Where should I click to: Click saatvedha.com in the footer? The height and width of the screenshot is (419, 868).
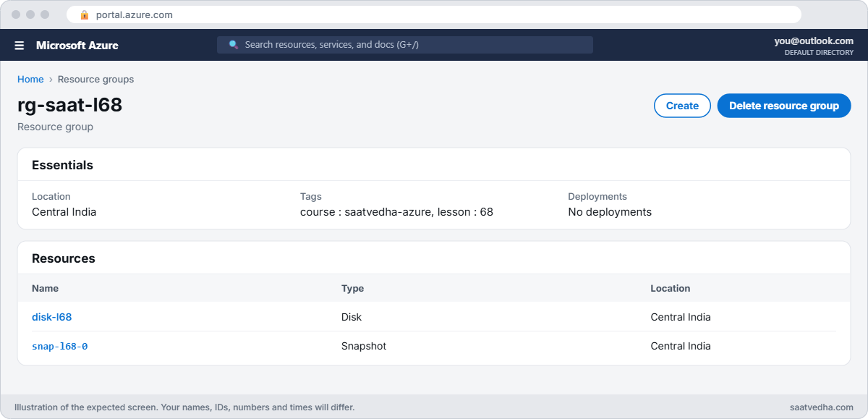[x=822, y=407]
